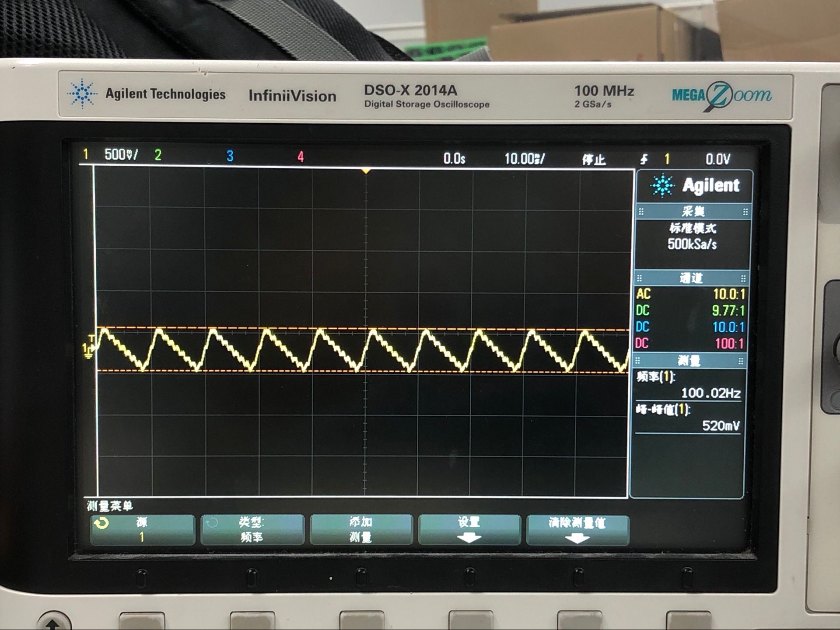The image size is (840, 630).
Task: Open the 设置 settings softkey menu
Action: click(x=469, y=529)
